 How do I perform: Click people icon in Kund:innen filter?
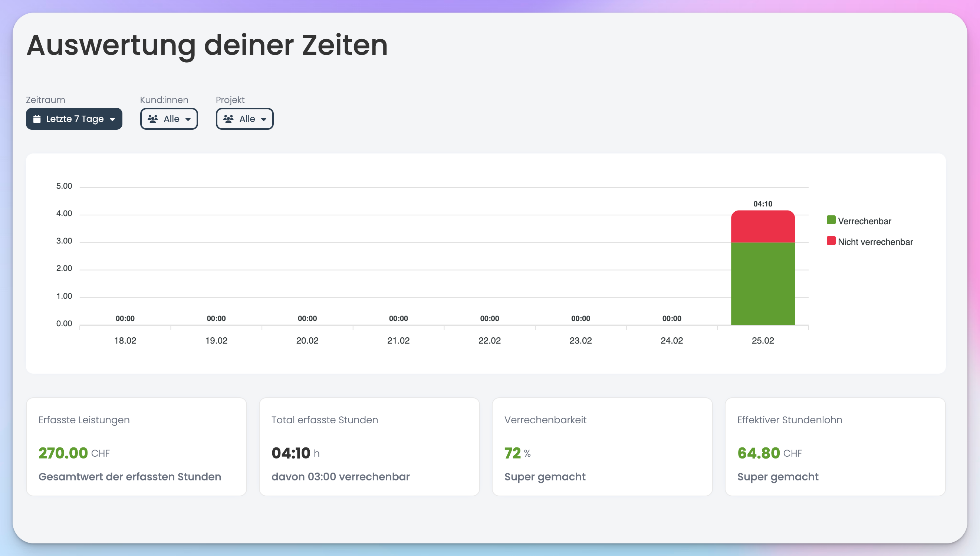(153, 119)
